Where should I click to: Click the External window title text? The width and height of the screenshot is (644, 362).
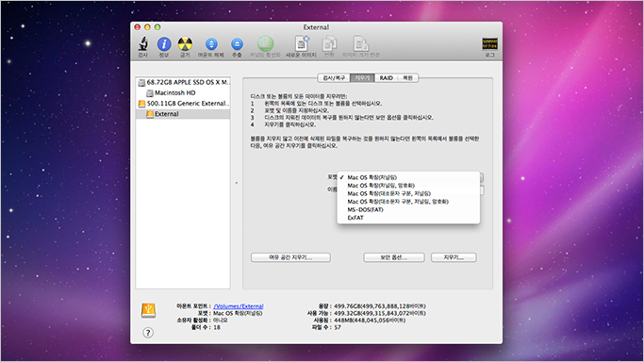click(x=316, y=27)
